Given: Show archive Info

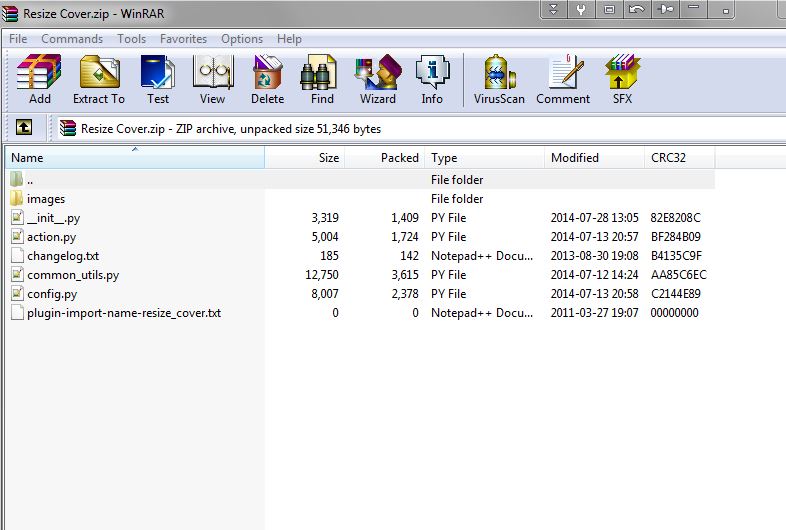Looking at the screenshot, I should coord(432,79).
